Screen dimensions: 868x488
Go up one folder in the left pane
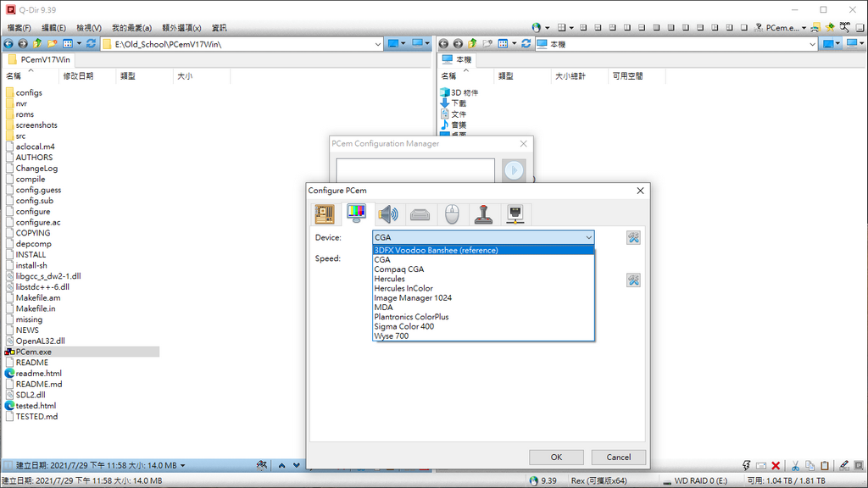37,44
